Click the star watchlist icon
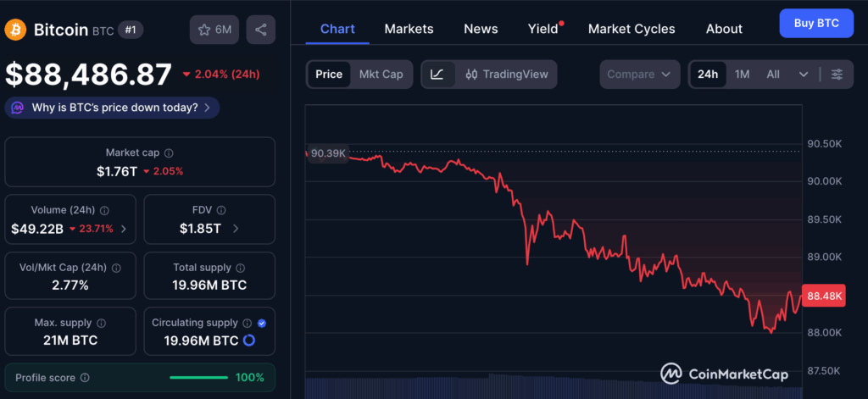 204,30
